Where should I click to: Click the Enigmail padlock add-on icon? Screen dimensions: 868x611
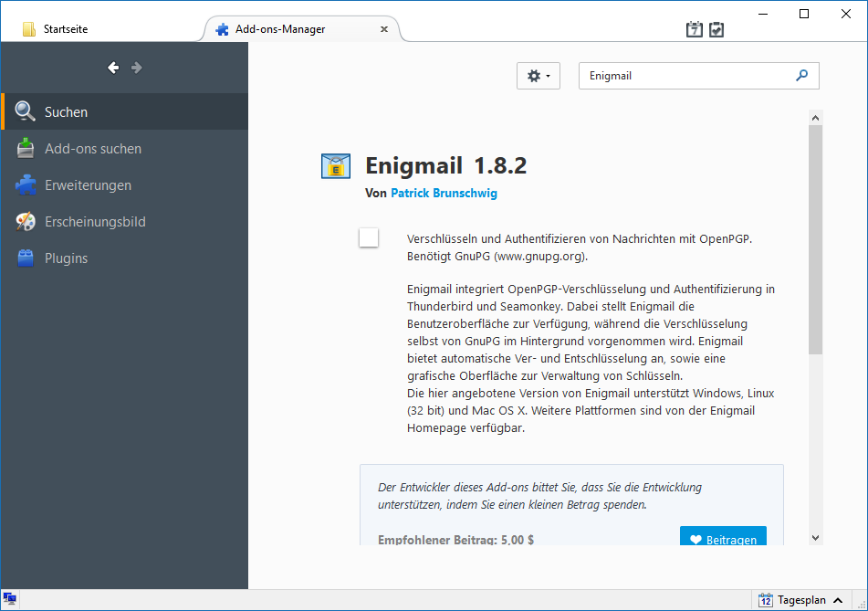(336, 165)
